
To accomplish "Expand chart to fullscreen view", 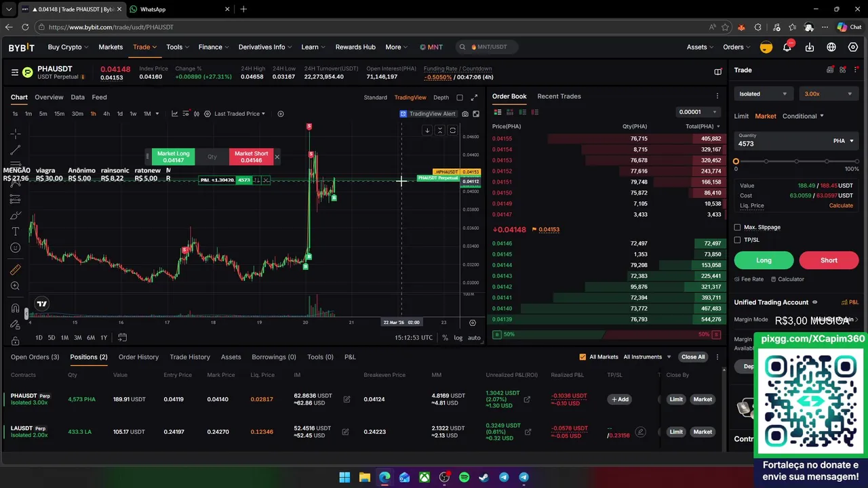I will click(474, 97).
